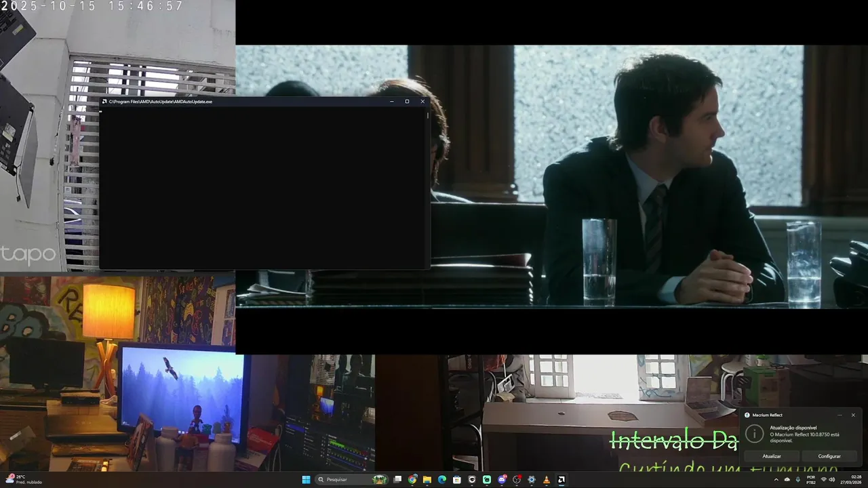This screenshot has height=488, width=868.
Task: Click the 'Atualização disponível' notification text
Action: pos(793,428)
